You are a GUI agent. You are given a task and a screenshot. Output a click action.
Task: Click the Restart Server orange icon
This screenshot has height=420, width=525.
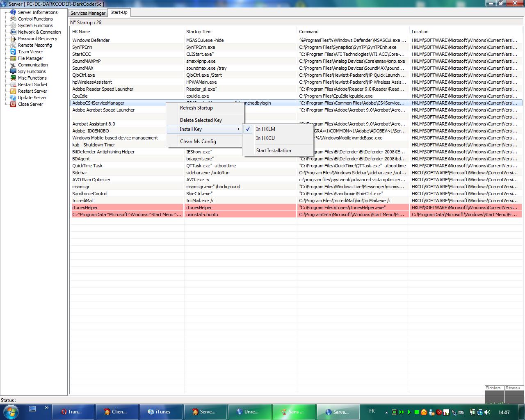click(13, 91)
